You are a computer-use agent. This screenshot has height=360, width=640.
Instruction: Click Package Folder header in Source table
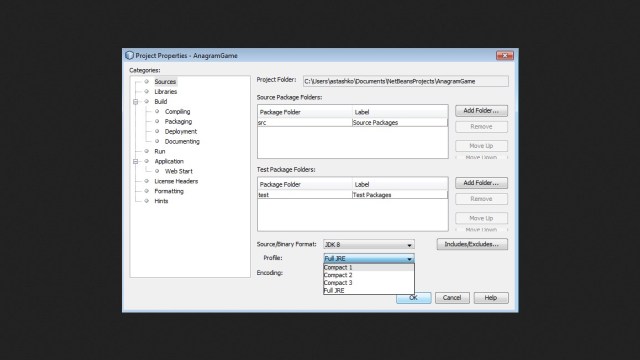(305, 112)
